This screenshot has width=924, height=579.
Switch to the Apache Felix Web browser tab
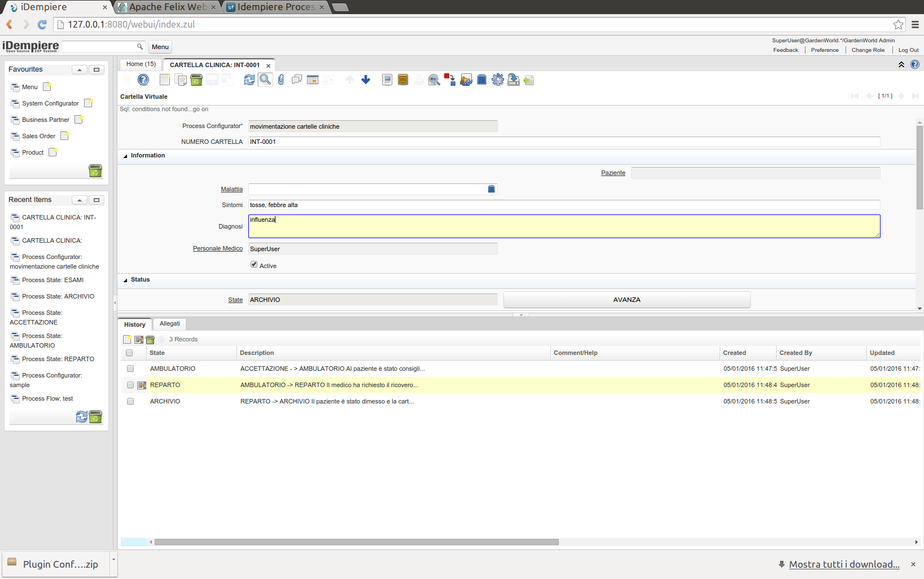pyautogui.click(x=168, y=7)
